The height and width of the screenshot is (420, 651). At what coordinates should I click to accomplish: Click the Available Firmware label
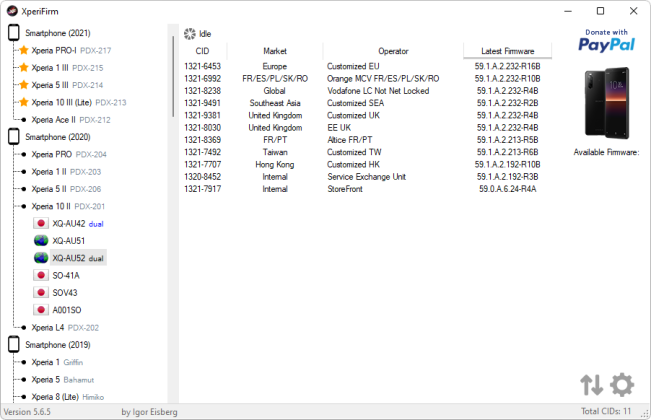point(606,152)
